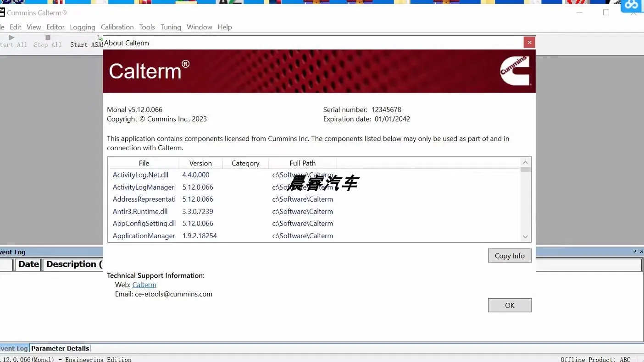644x362 pixels.
Task: Click Offline Product: ABC status text
Action: (x=595, y=359)
